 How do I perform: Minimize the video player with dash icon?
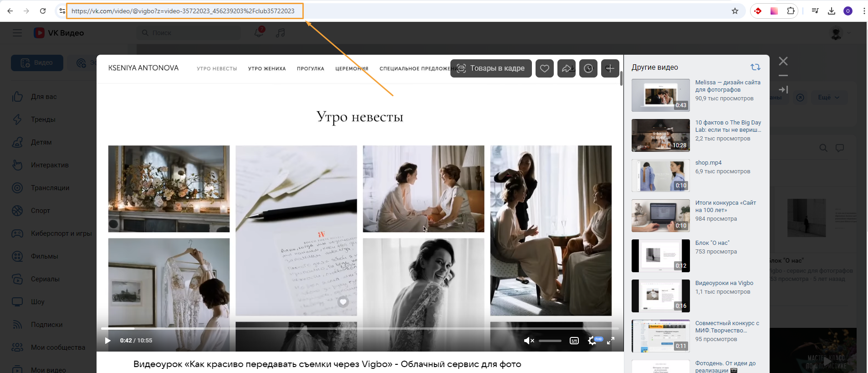click(783, 75)
